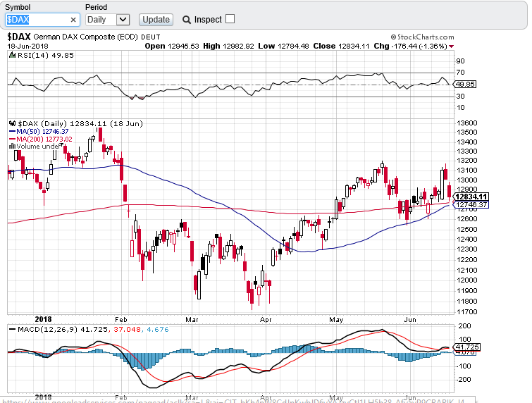Viewport: 532px width, 403px height.
Task: Click the StockCharts.com copyright text
Action: (422, 37)
